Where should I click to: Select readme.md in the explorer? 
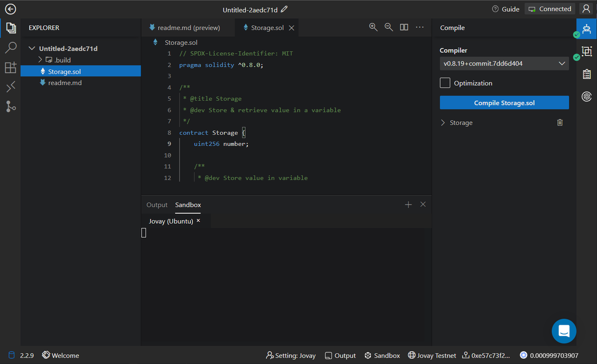click(65, 83)
